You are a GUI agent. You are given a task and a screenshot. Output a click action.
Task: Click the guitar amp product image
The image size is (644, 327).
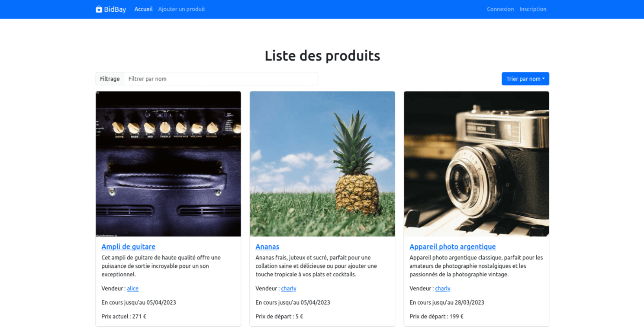168,164
